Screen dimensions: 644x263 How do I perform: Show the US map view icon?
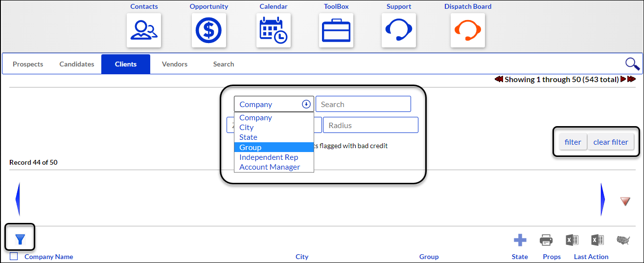623,240
